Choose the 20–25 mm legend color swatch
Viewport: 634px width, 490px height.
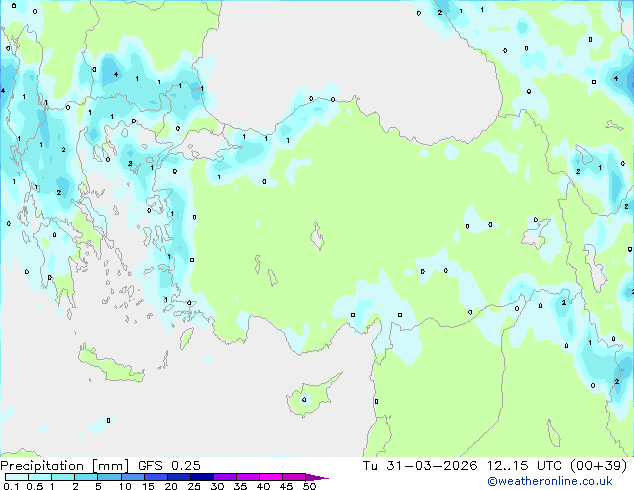coord(178,477)
